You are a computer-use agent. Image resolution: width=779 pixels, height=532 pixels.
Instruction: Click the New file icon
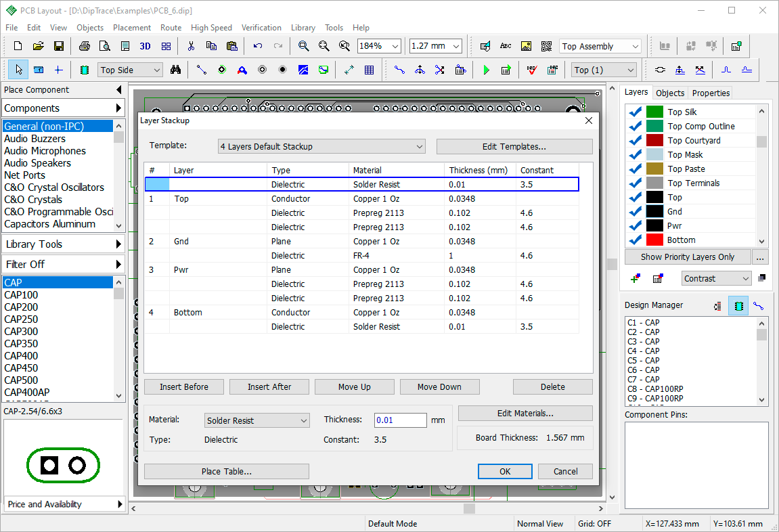click(18, 46)
